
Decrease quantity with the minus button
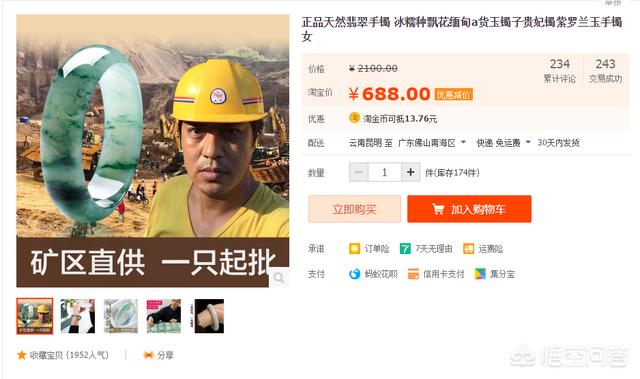359,172
